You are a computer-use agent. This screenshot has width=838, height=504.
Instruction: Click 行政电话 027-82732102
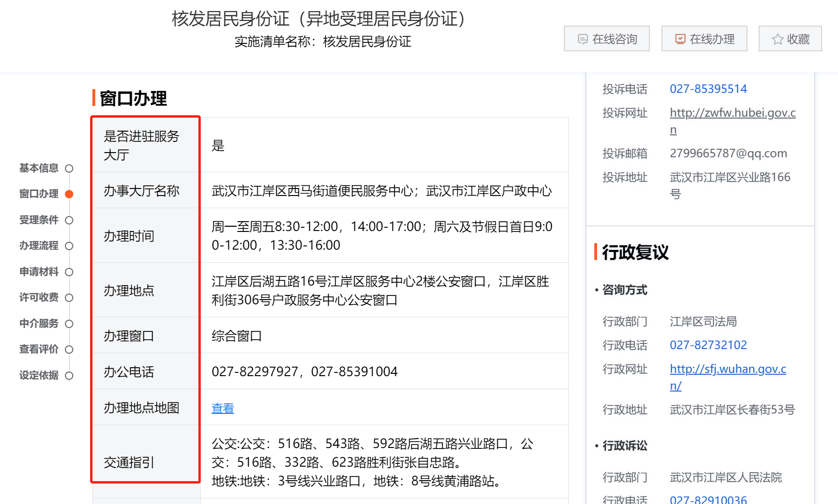(x=708, y=345)
